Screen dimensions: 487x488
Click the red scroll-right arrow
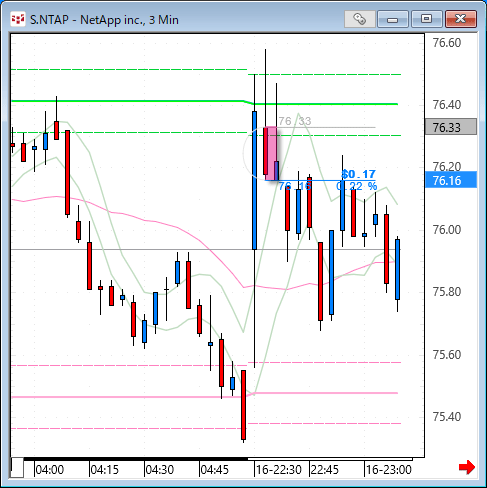click(467, 467)
